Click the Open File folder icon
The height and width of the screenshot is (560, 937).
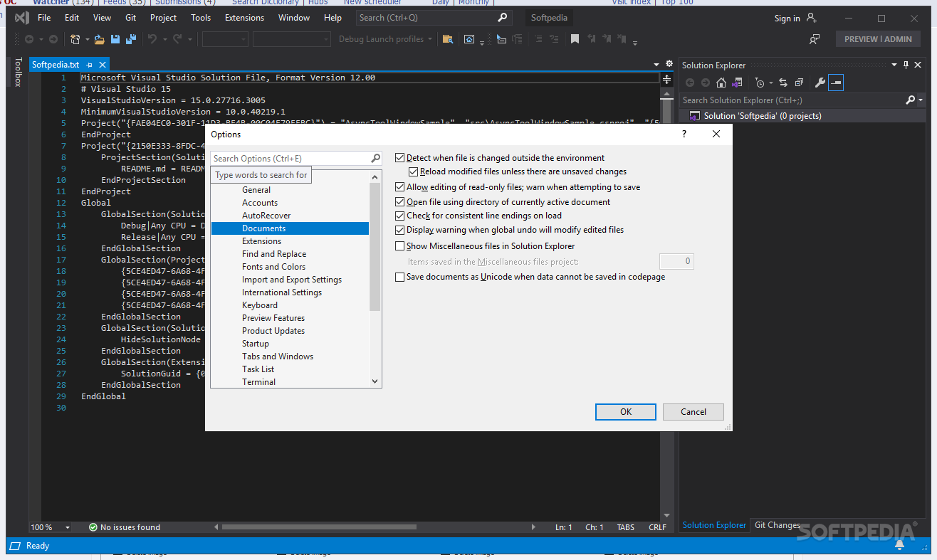(x=100, y=39)
